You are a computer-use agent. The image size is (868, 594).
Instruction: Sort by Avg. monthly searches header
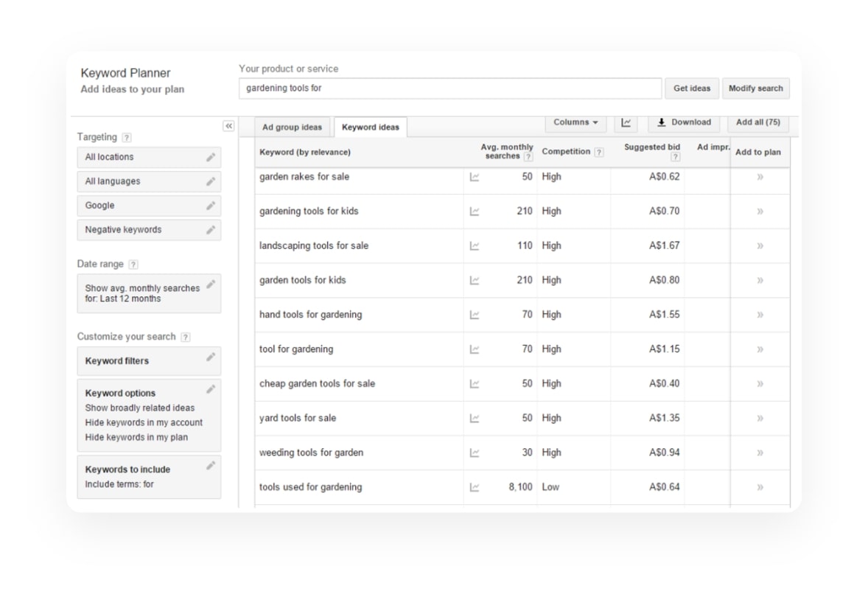(506, 151)
